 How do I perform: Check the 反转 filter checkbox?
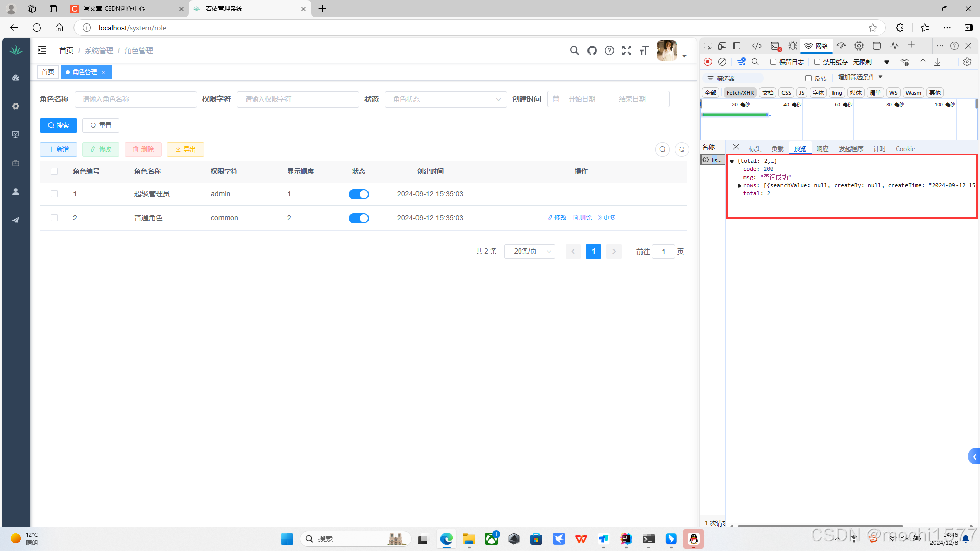808,78
